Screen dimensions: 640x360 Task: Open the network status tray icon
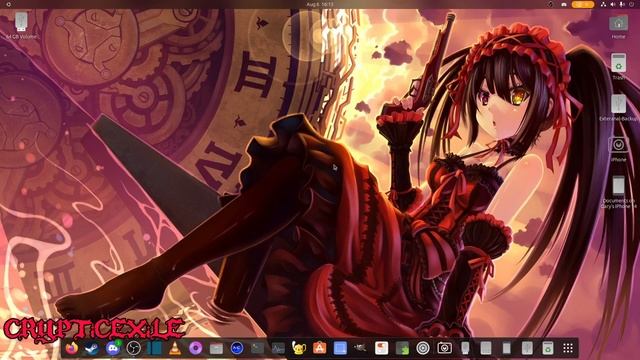pyautogui.click(x=603, y=4)
